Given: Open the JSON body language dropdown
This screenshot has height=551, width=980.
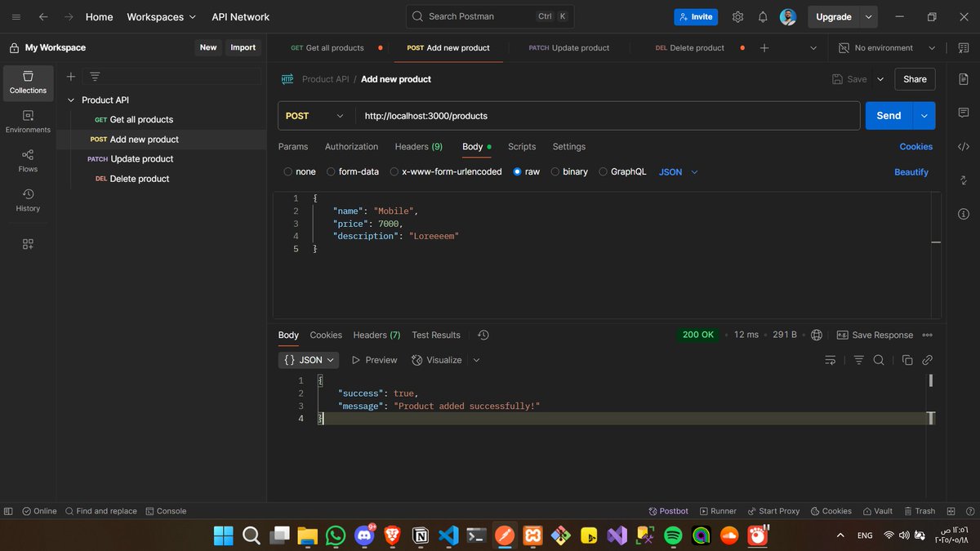Looking at the screenshot, I should point(675,171).
